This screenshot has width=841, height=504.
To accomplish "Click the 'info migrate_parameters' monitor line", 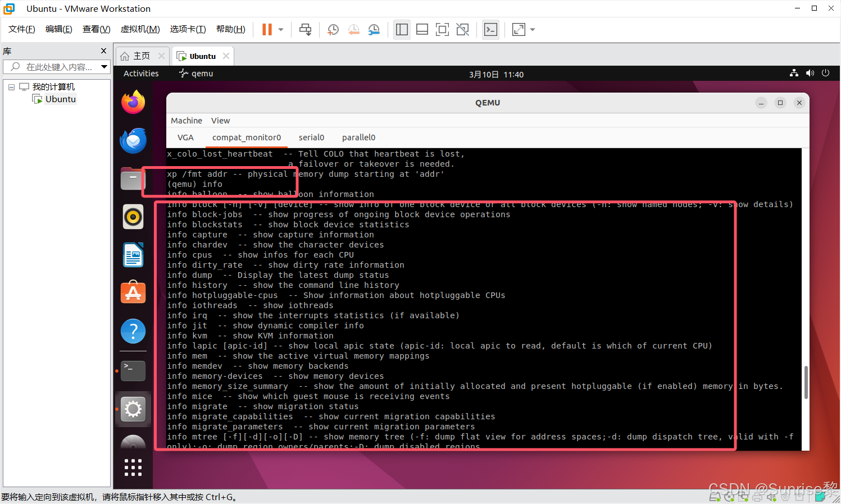I will (x=320, y=427).
